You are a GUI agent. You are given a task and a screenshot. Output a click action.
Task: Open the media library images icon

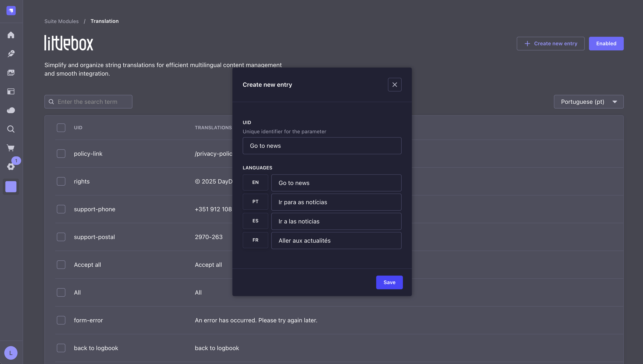[11, 72]
